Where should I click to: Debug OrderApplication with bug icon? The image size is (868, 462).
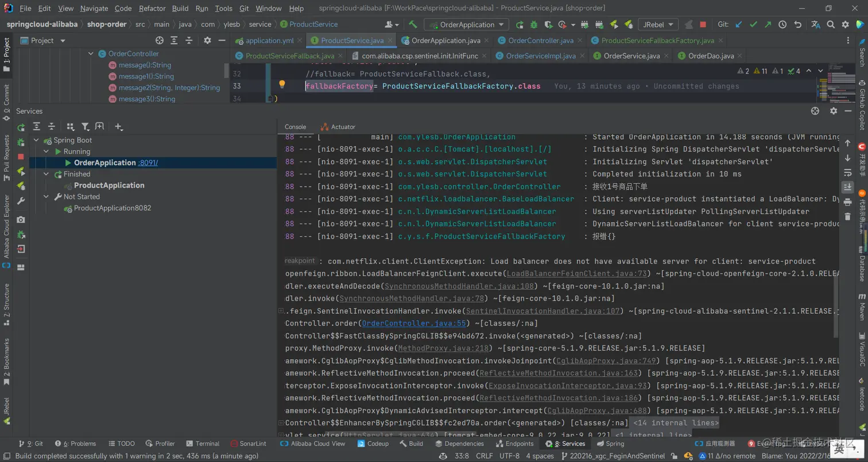534,25
